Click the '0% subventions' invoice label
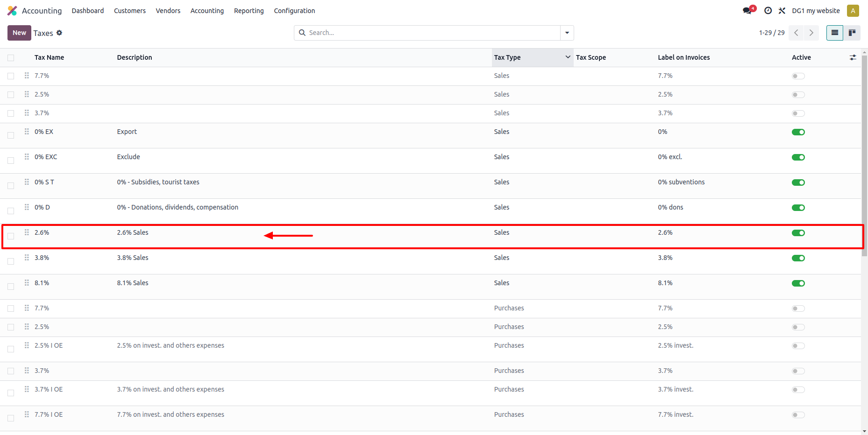868x435 pixels. pos(681,182)
